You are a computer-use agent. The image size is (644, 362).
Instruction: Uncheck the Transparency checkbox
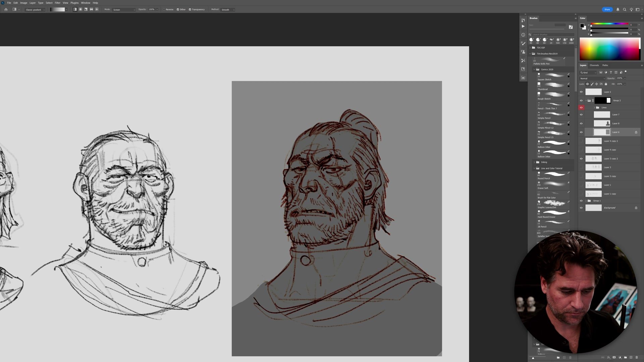click(x=190, y=9)
